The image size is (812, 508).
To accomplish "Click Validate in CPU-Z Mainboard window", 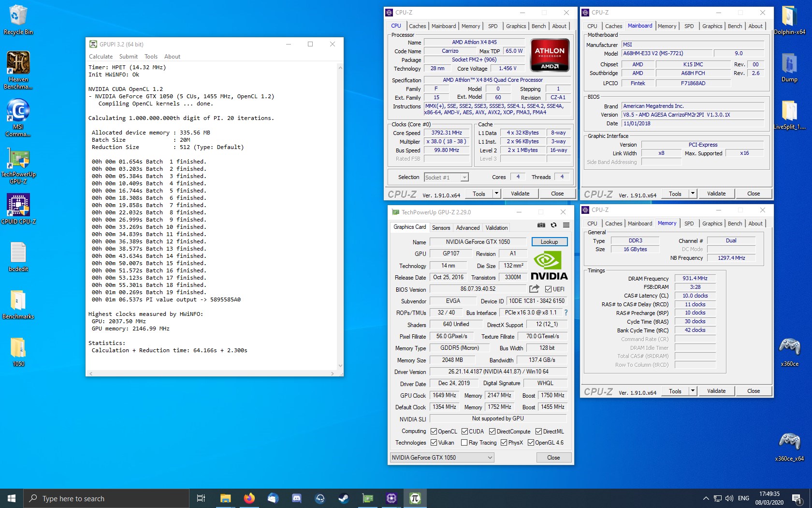I will pos(716,194).
